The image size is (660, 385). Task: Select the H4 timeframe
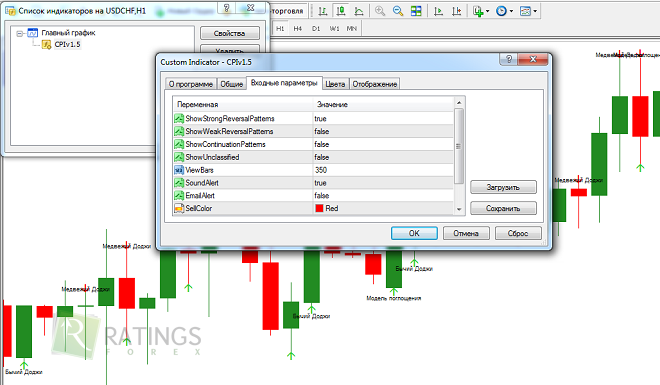coord(298,28)
